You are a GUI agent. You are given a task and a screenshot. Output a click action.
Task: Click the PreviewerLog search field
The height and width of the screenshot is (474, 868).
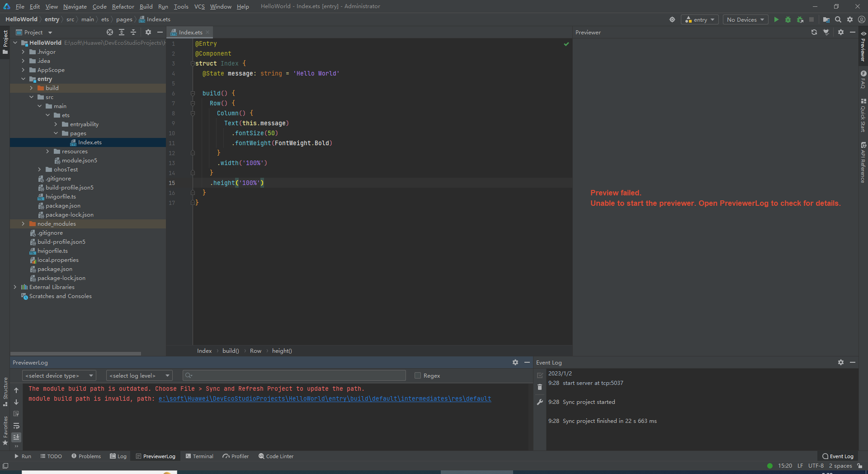pos(294,375)
